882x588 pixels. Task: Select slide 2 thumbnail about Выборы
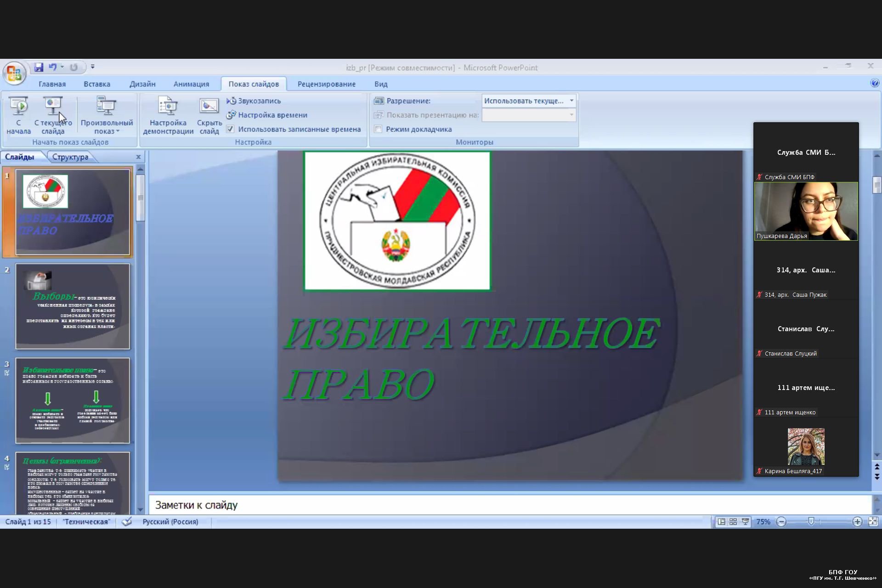pyautogui.click(x=73, y=306)
